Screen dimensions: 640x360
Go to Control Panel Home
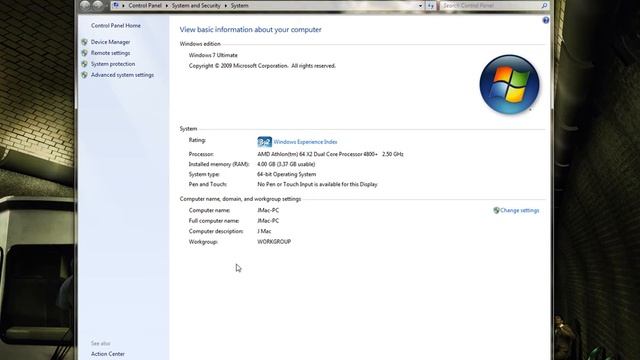coord(116,25)
